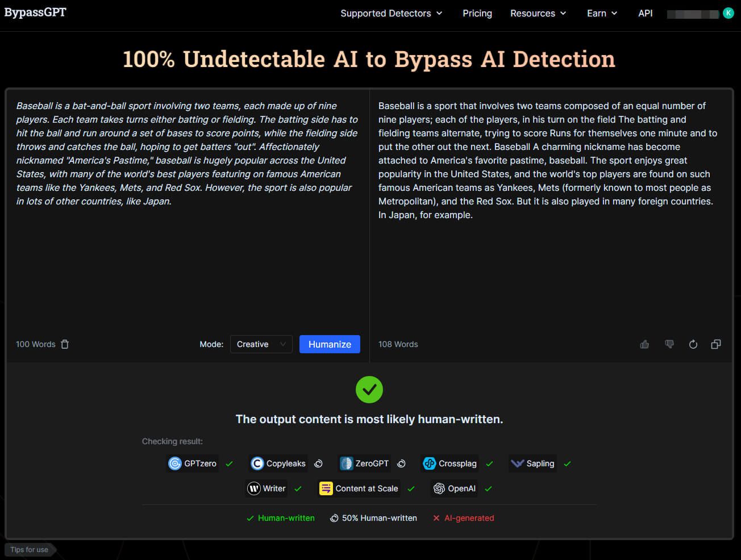Click the Sapling detector badge
Screen dimensions: 741x560
pos(532,463)
